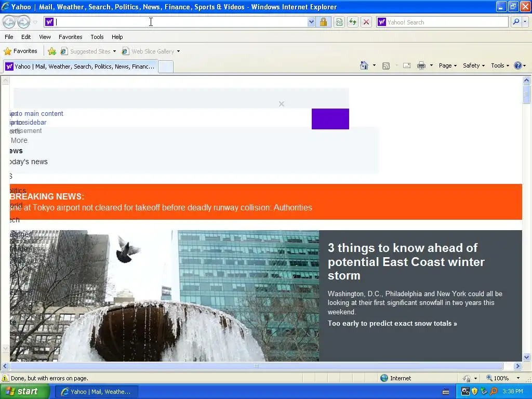Click the Read Mail envelope icon
This screenshot has width=532, height=399.
pyautogui.click(x=407, y=65)
